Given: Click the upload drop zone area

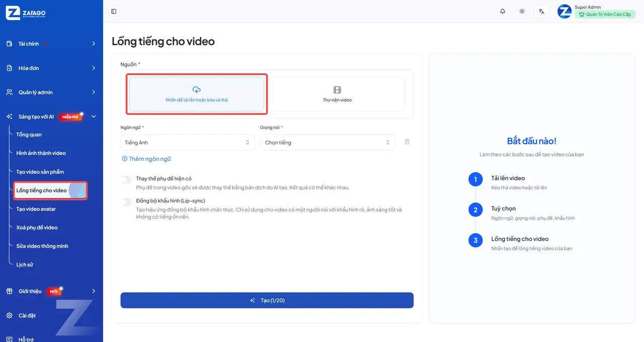Looking at the screenshot, I should click(197, 94).
